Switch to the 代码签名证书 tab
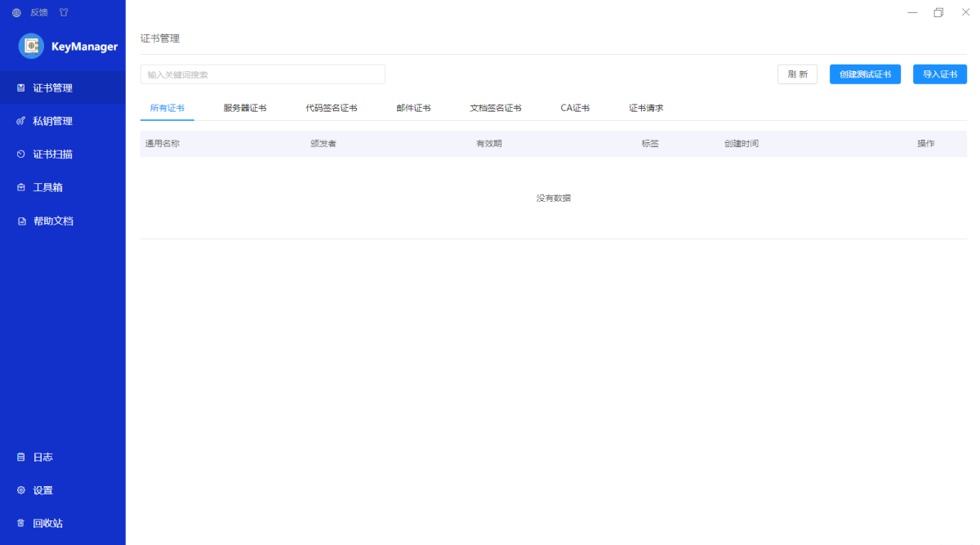The height and width of the screenshot is (545, 980). (x=332, y=108)
